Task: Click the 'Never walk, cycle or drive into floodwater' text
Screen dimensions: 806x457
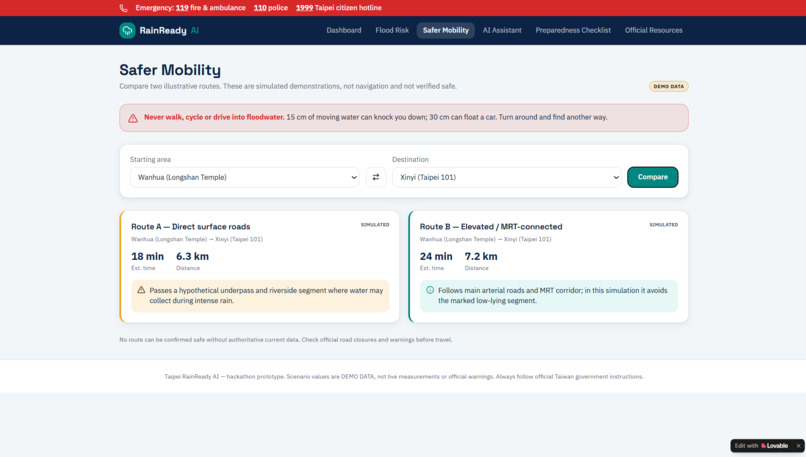Action: coord(214,117)
